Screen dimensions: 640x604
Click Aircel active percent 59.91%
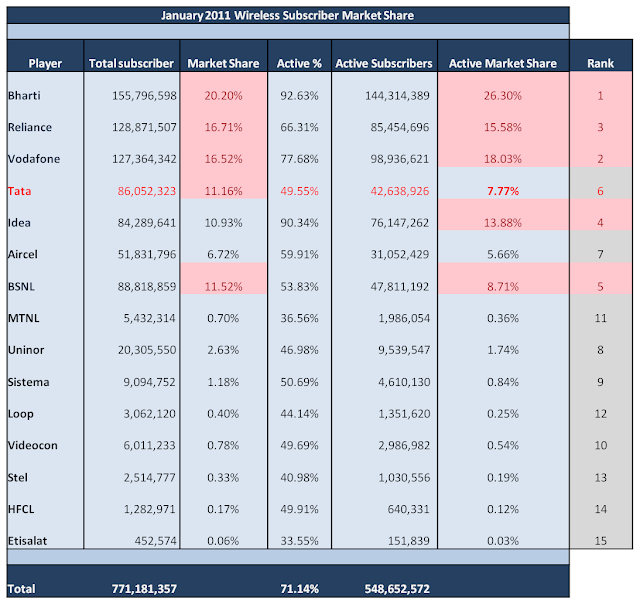tap(299, 255)
